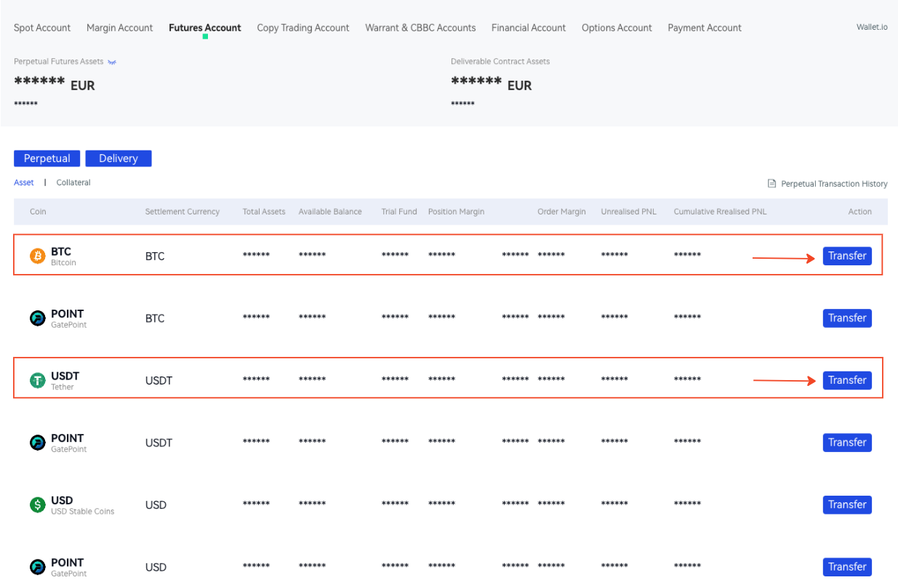The height and width of the screenshot is (588, 898).
Task: Click Transfer in the USD Stable Coins row
Action: point(847,504)
